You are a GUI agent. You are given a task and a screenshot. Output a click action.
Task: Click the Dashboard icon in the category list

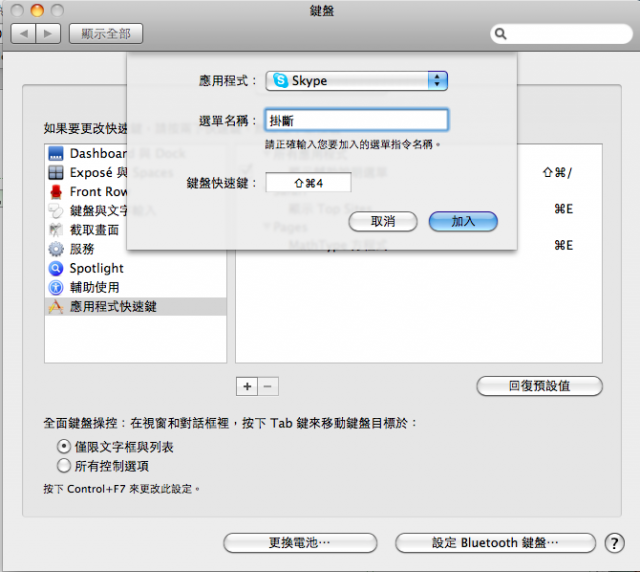point(56,154)
